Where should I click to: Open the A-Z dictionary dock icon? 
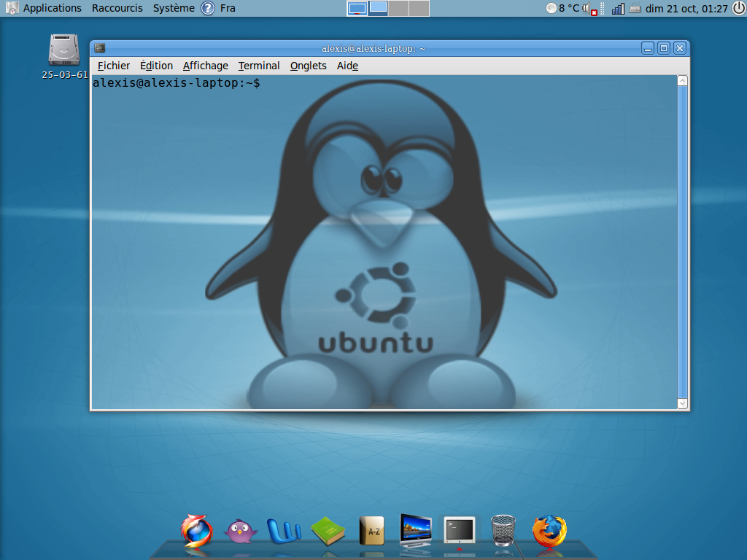[x=371, y=531]
